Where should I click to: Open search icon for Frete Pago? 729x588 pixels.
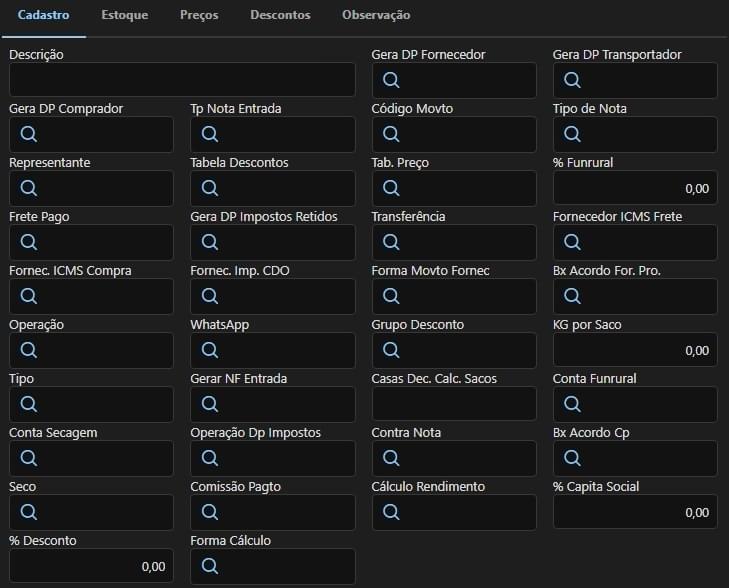tap(28, 243)
